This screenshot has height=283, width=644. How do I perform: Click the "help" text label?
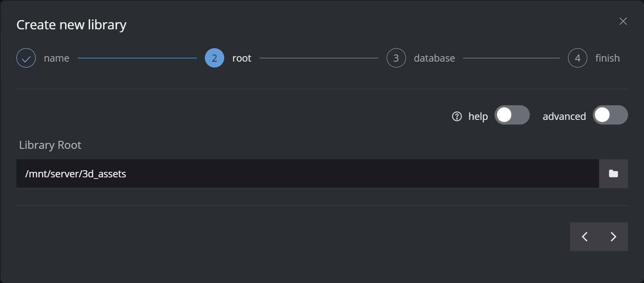478,117
